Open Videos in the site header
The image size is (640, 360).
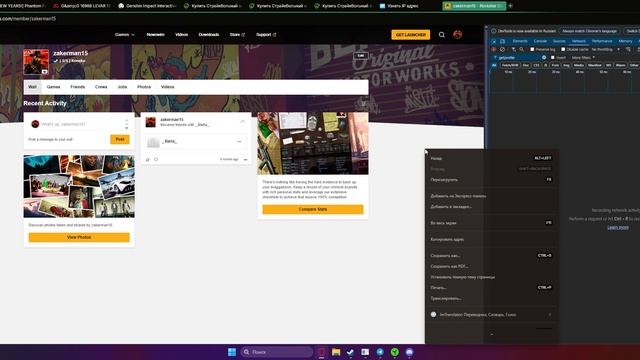click(x=182, y=35)
